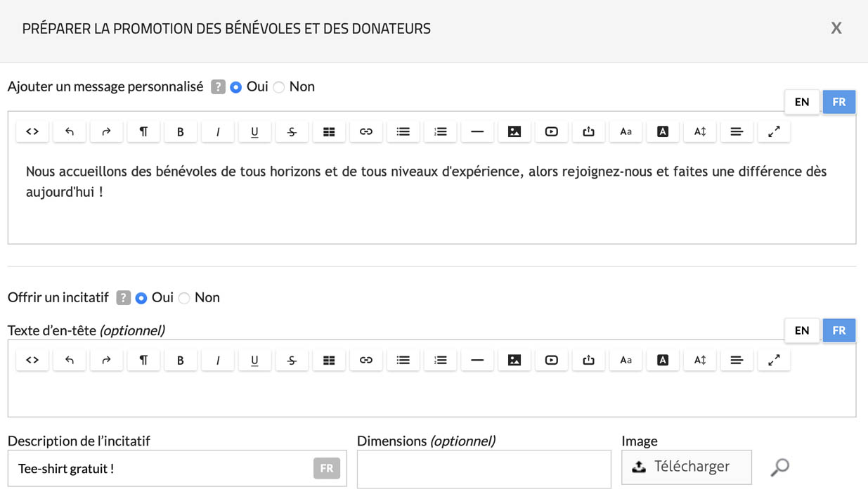The image size is (868, 499).
Task: Insert an image in the header text editor
Action: pos(514,360)
